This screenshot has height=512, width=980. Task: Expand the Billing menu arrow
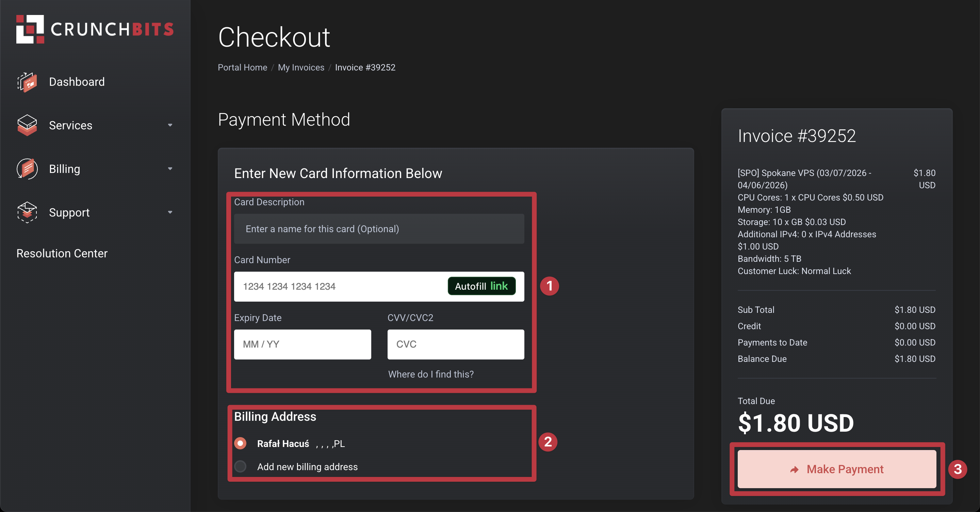(x=170, y=169)
